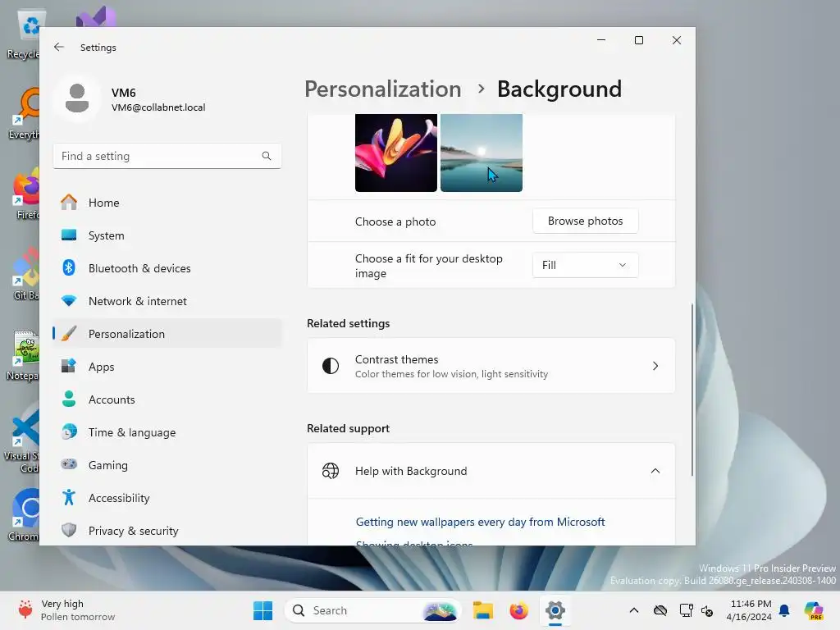This screenshot has height=630, width=840.
Task: Click the Accounts person icon
Action: 69,399
